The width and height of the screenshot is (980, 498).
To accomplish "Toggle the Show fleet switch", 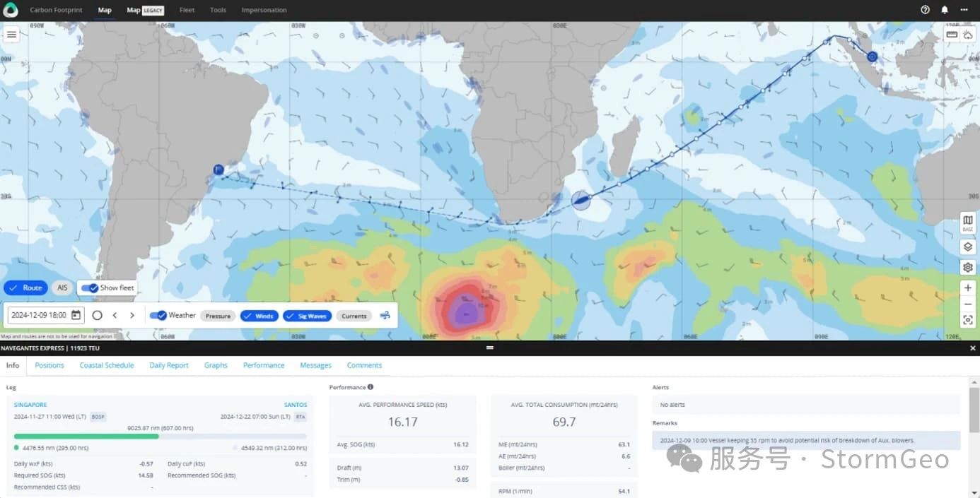I will (90, 287).
